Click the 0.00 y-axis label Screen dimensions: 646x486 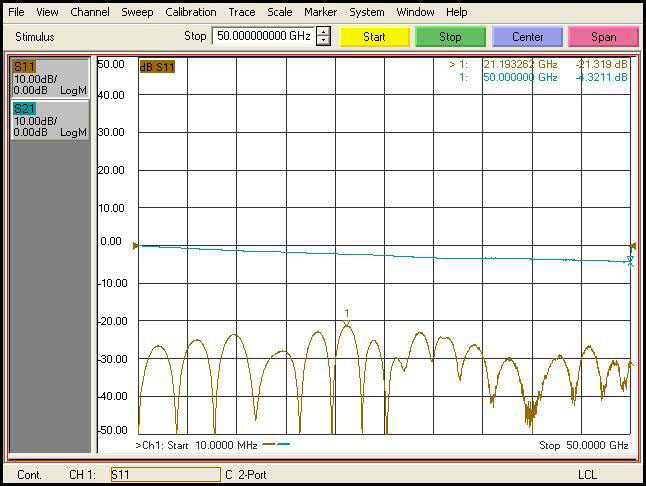tap(111, 241)
